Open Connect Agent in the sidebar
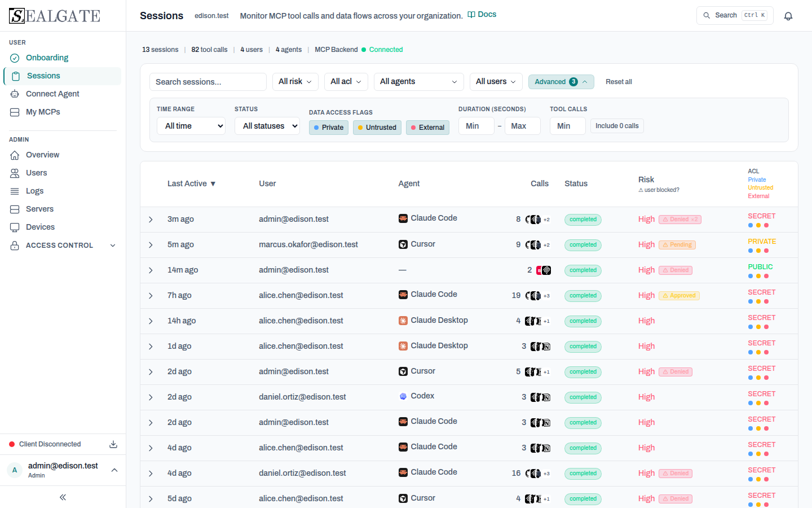The width and height of the screenshot is (812, 508). [63, 94]
